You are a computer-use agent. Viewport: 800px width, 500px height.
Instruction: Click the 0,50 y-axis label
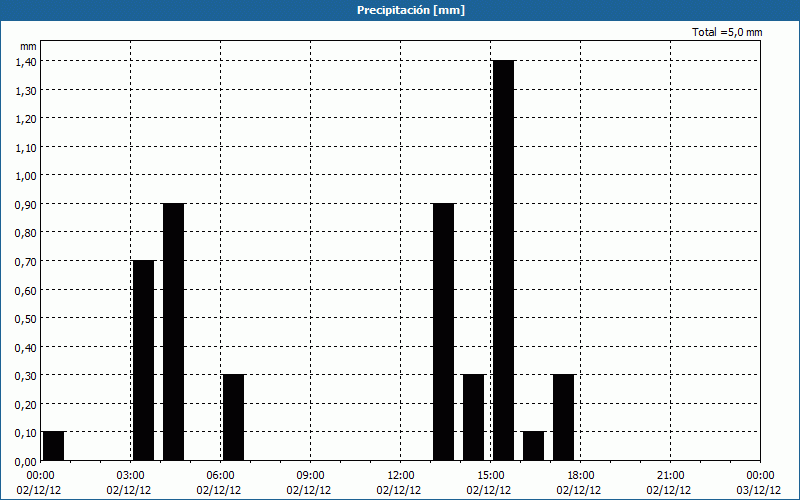point(26,318)
